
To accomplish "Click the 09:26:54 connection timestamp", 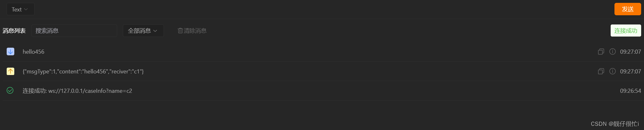I will coord(630,91).
